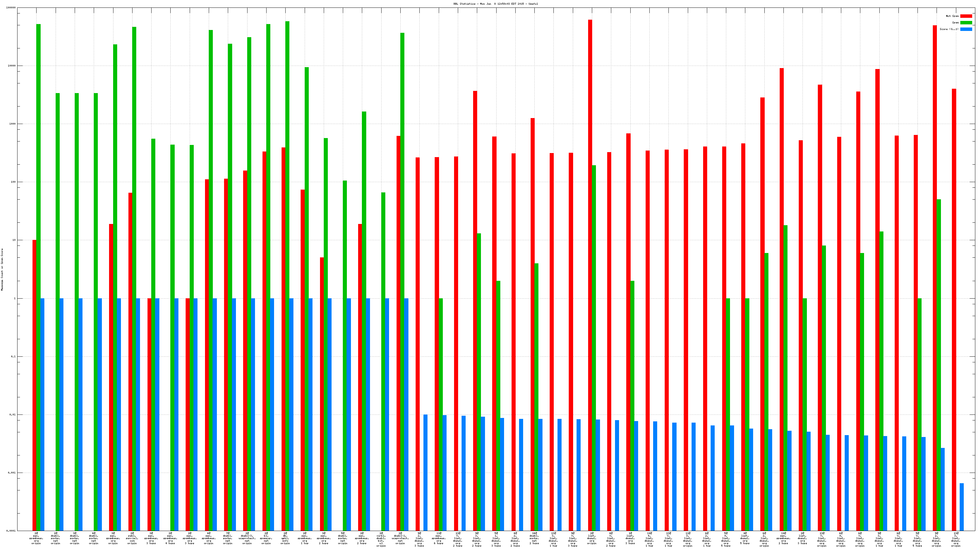Click the green Spam legend swatch
This screenshot has width=980, height=551.
click(966, 22)
